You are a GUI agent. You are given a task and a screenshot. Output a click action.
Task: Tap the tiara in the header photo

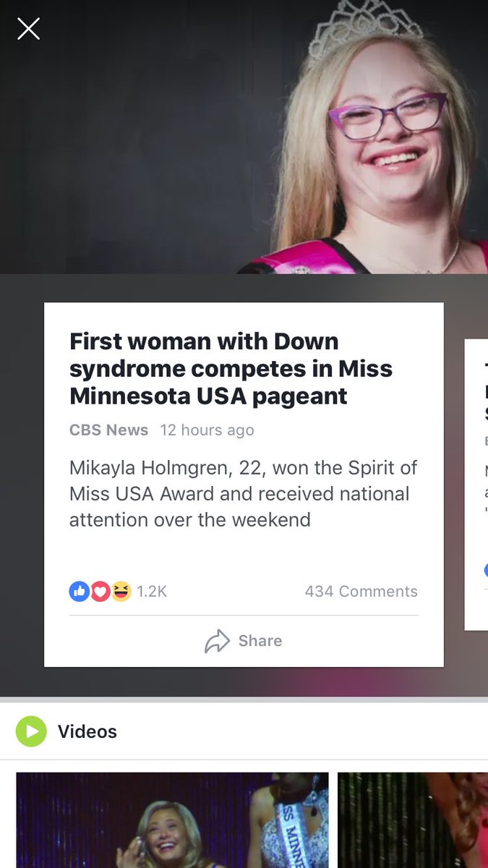365,29
